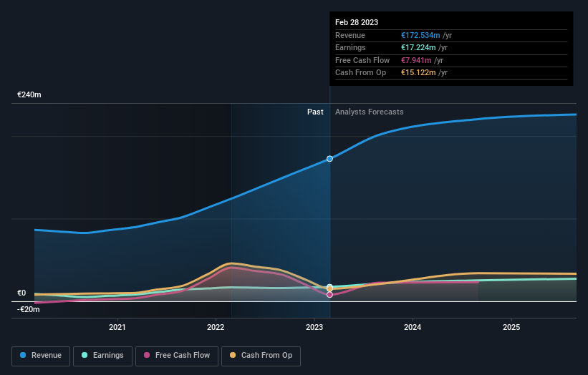
Task: Click the Revenue row label in tooltip
Action: 350,35
